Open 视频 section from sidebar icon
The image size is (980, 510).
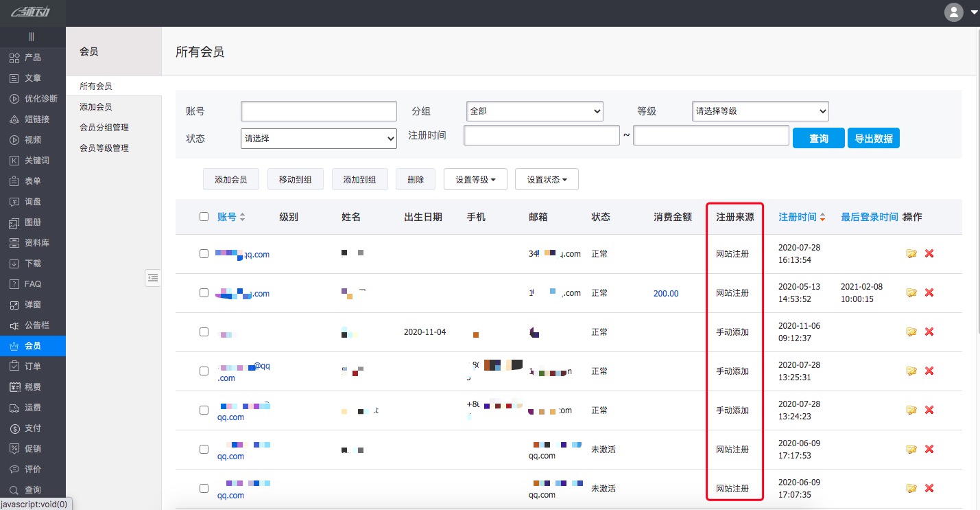click(14, 140)
